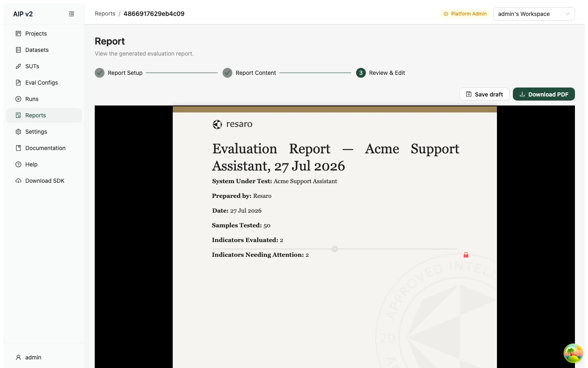The image size is (588, 368).
Task: Click the Eval Configs file icon
Action: [x=18, y=83]
